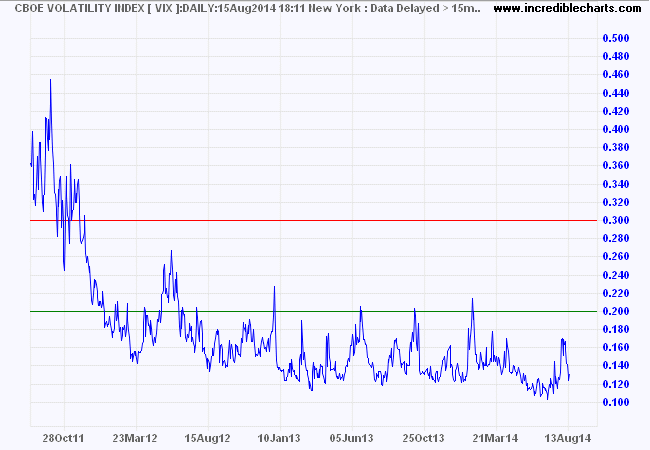The width and height of the screenshot is (650, 450).
Task: Click the 13Aug14 date label
Action: 568,438
